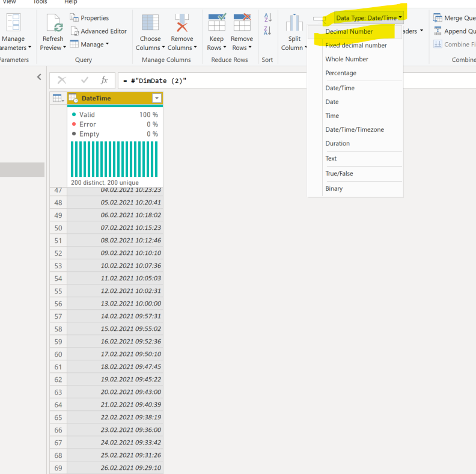This screenshot has height=474, width=476.
Task: Expand the Manage Parameters dropdown arrow
Action: [30, 48]
